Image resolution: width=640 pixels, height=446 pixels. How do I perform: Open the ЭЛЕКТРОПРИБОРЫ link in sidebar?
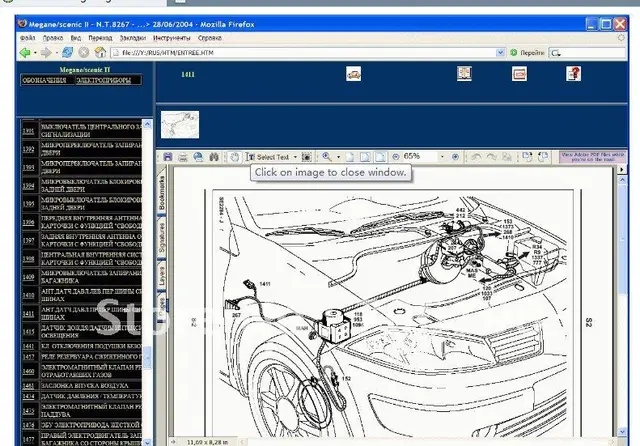(104, 80)
